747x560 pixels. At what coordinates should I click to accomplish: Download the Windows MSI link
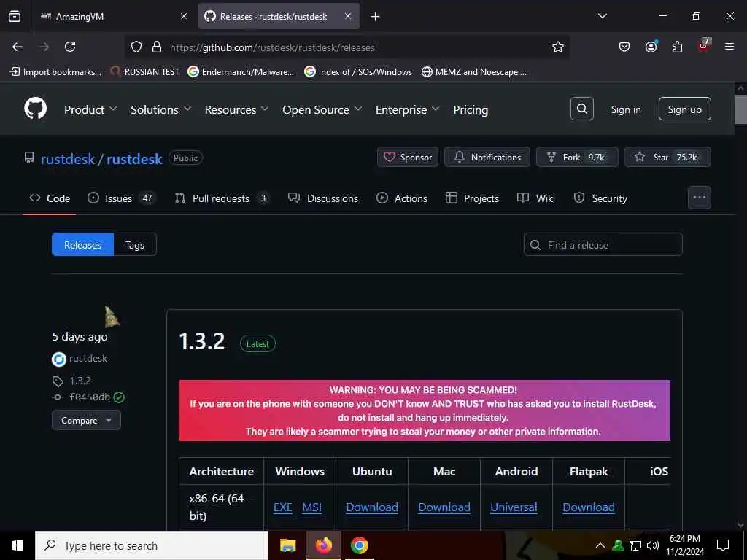click(311, 507)
